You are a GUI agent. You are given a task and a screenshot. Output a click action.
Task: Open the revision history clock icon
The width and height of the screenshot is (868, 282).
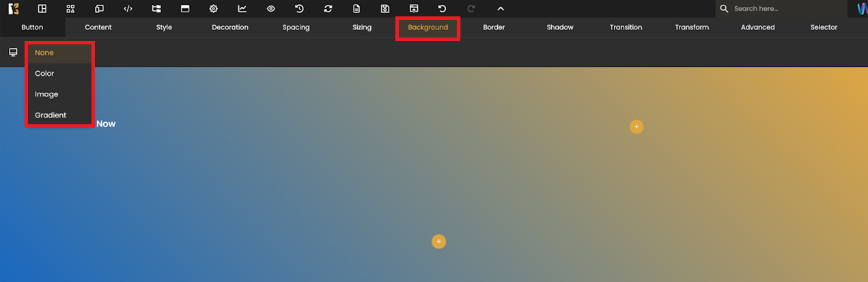tap(299, 9)
